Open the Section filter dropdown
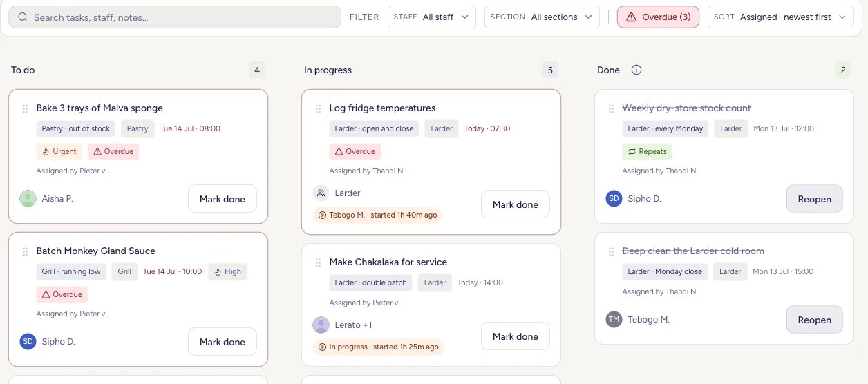The width and height of the screenshot is (868, 384). point(542,17)
